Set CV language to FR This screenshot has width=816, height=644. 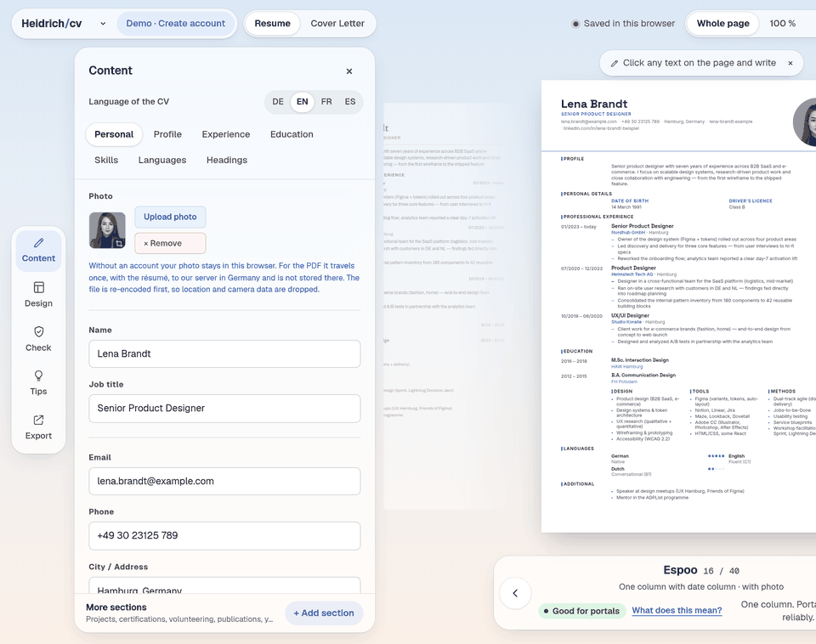pyautogui.click(x=326, y=102)
